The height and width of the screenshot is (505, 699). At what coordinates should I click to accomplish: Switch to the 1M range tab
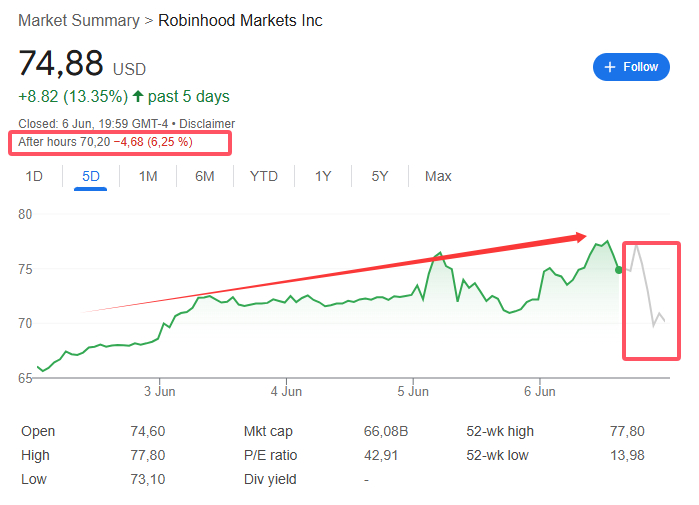tap(148, 176)
